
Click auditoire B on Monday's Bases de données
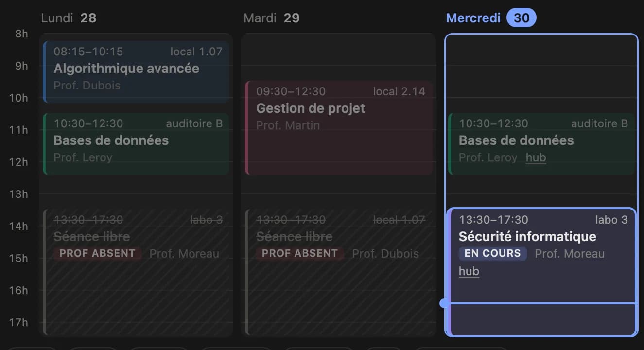(x=194, y=123)
